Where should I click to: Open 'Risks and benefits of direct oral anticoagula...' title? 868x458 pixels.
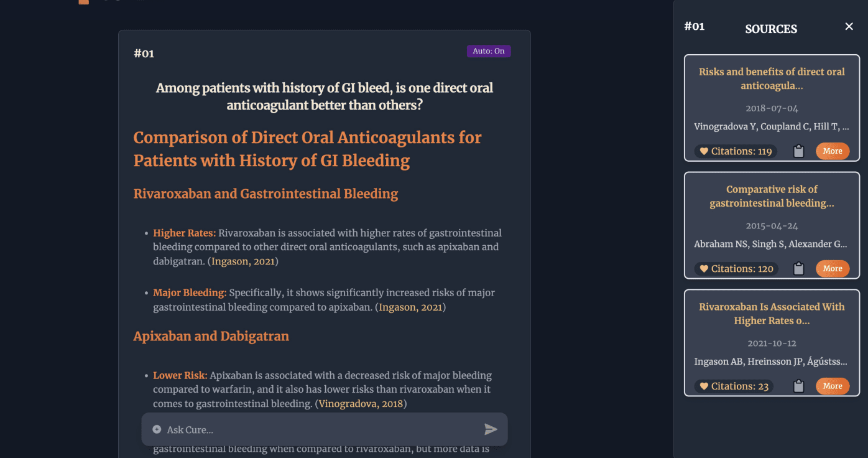772,78
